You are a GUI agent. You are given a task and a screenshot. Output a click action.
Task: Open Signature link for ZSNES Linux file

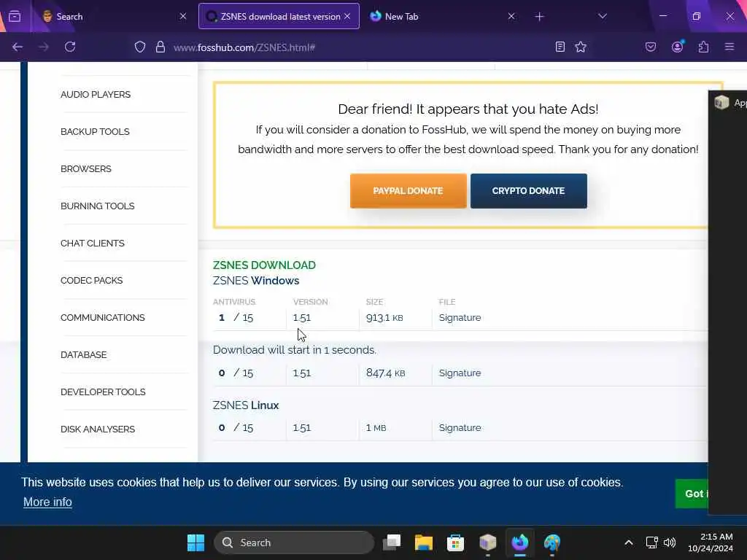point(460,427)
